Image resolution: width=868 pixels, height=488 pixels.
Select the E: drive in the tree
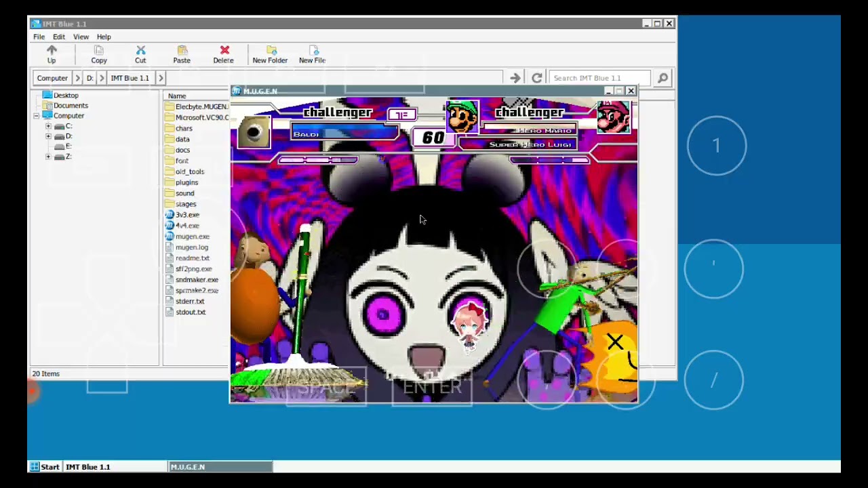coord(68,146)
